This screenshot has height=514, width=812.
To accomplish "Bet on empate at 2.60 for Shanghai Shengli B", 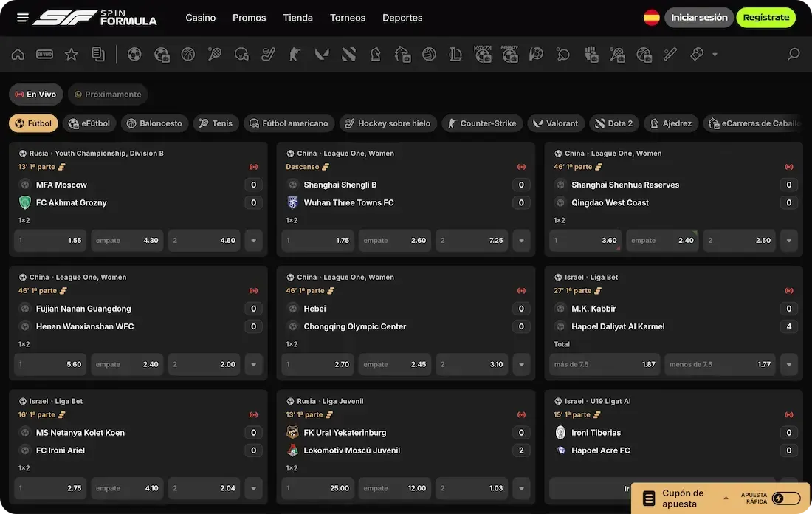I will click(x=395, y=241).
